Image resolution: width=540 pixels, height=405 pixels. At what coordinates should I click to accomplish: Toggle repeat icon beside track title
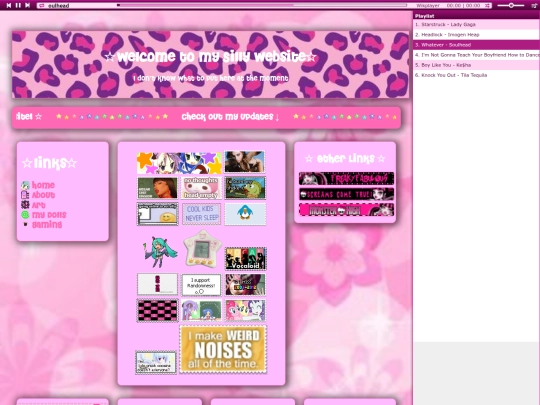click(x=42, y=6)
